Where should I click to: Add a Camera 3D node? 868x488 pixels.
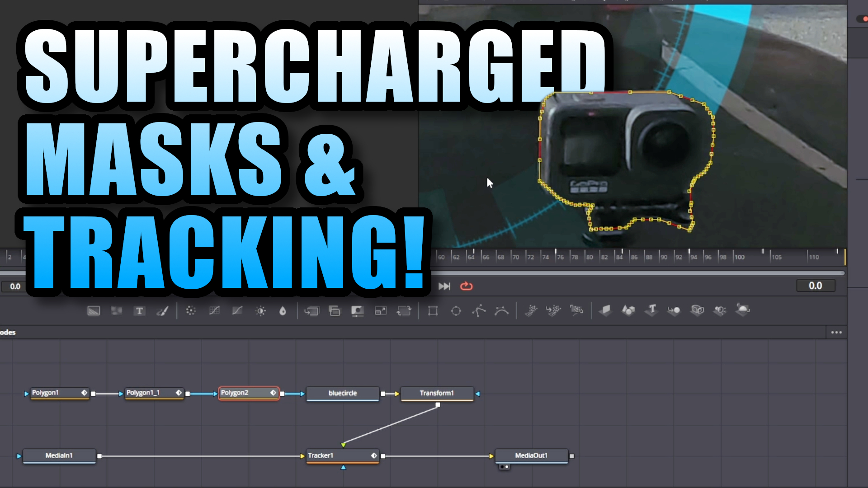point(697,310)
